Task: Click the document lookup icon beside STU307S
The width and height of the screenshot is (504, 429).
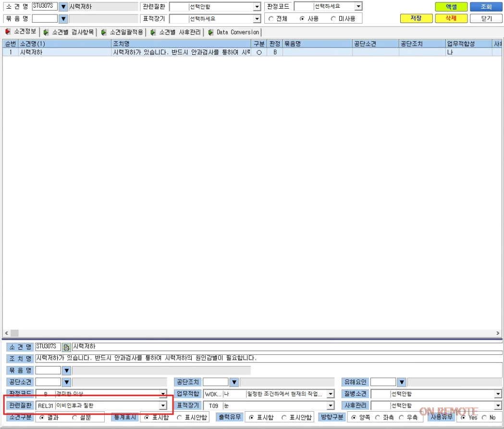Action: coord(66,347)
